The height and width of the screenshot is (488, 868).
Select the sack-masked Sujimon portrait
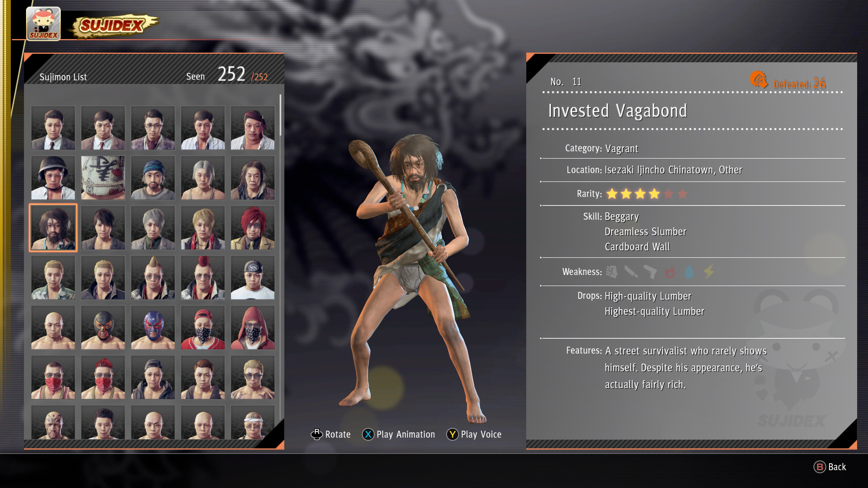[x=103, y=178]
